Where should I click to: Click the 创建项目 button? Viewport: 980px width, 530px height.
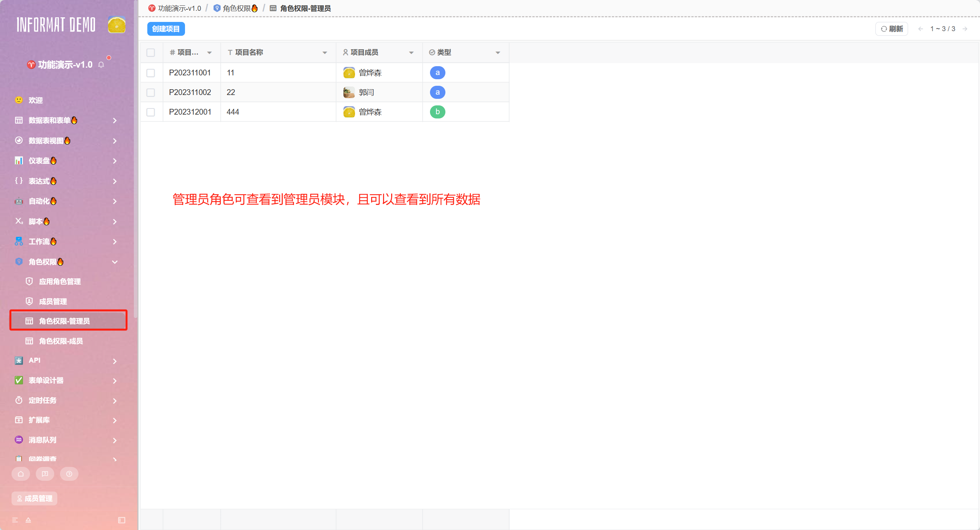[166, 29]
